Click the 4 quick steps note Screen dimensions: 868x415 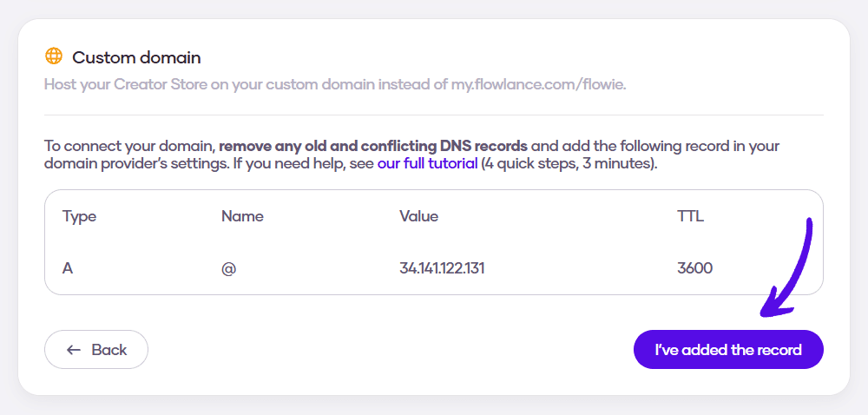click(x=569, y=164)
